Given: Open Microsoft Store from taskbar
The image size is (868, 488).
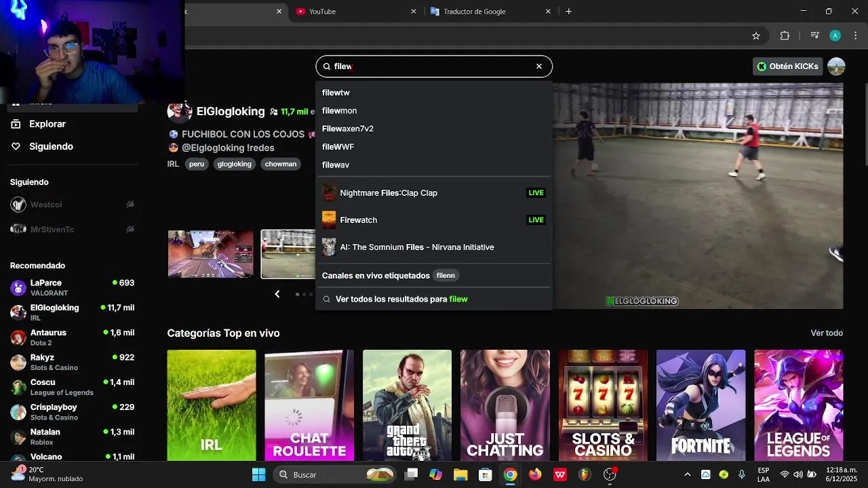Looking at the screenshot, I should coord(486,474).
